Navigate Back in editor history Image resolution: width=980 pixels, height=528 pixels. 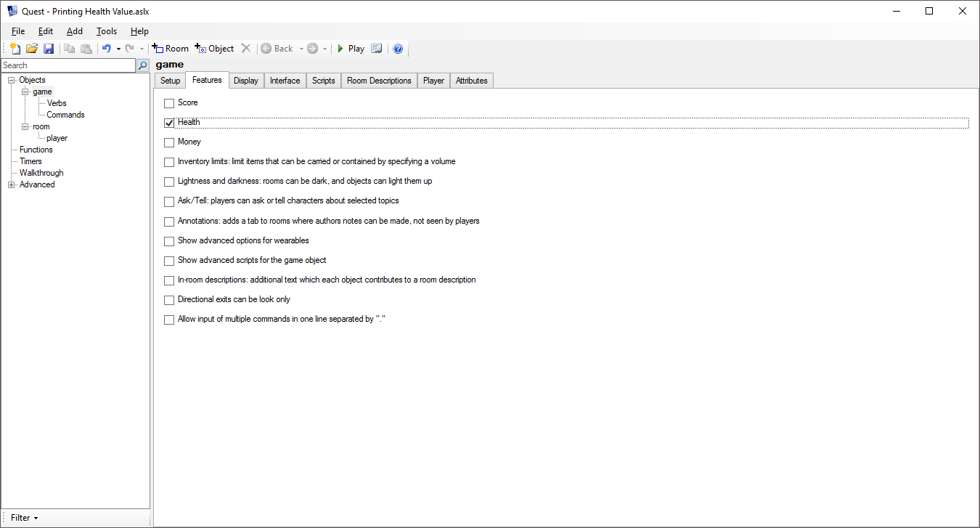(x=277, y=49)
